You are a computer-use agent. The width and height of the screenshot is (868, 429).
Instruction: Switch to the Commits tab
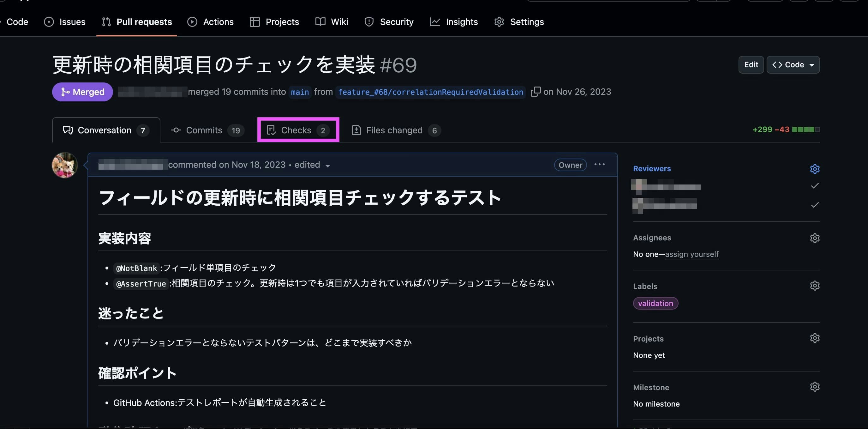point(204,130)
